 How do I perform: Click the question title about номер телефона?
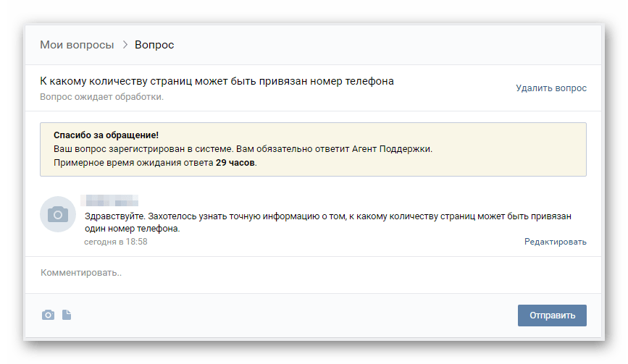[217, 81]
